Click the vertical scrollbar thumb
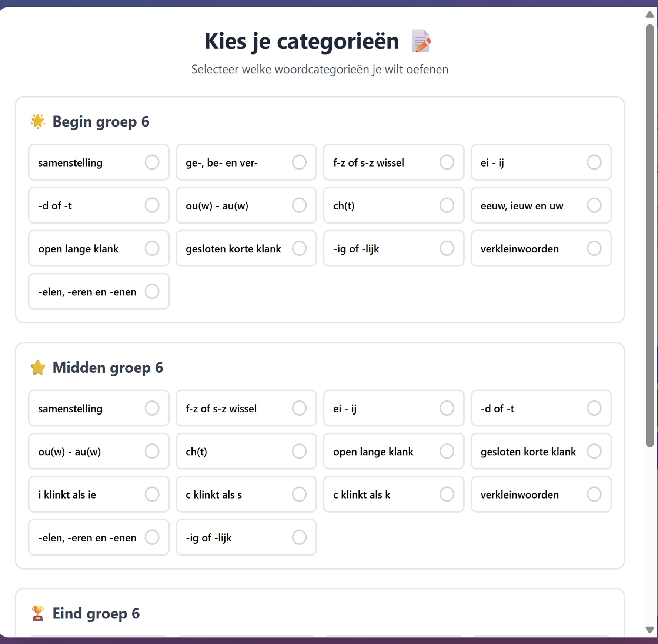This screenshot has height=644, width=658. 650,236
